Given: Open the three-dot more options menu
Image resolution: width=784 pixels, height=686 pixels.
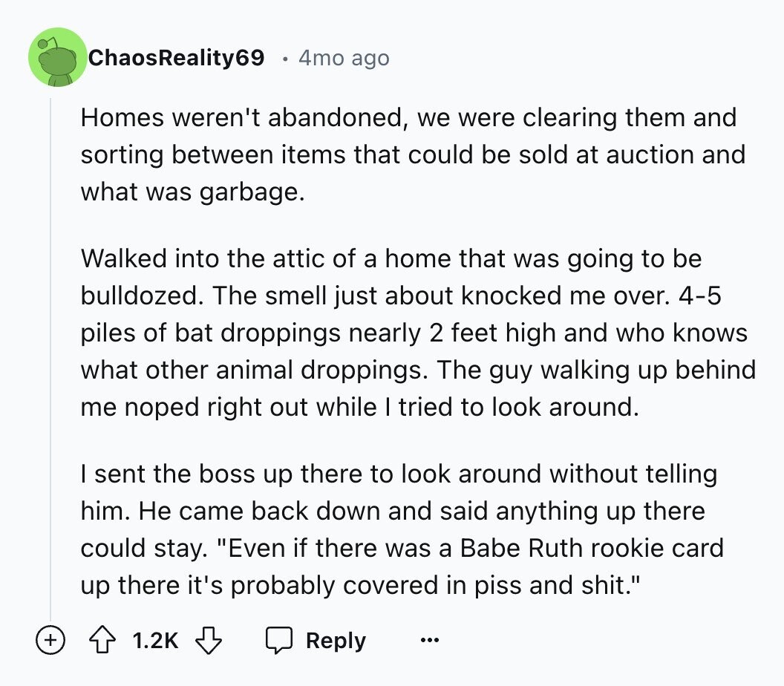Looking at the screenshot, I should pyautogui.click(x=430, y=640).
